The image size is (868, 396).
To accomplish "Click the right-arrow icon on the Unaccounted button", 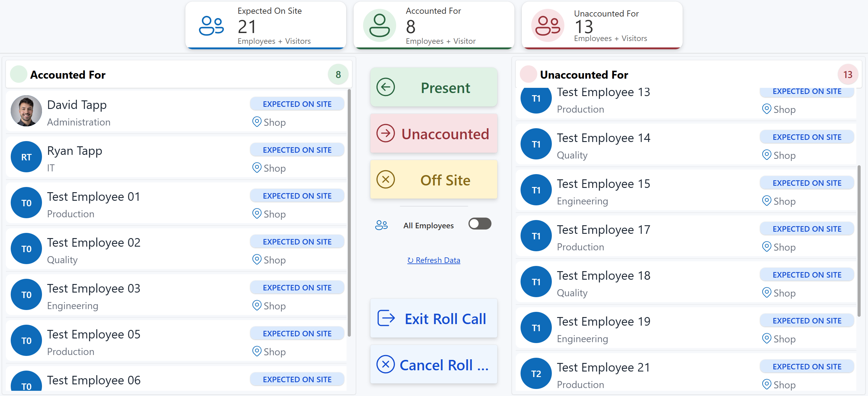I will point(385,133).
